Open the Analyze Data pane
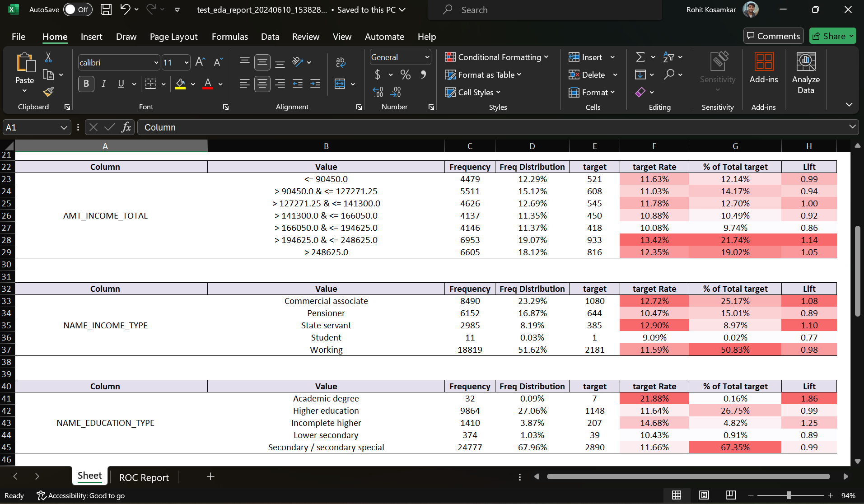Image resolution: width=864 pixels, height=504 pixels. point(806,72)
